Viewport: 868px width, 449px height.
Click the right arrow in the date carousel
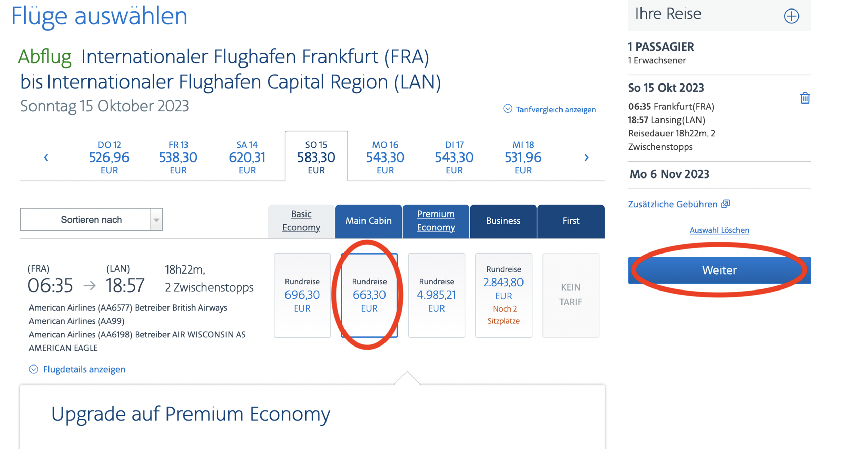[x=587, y=157]
